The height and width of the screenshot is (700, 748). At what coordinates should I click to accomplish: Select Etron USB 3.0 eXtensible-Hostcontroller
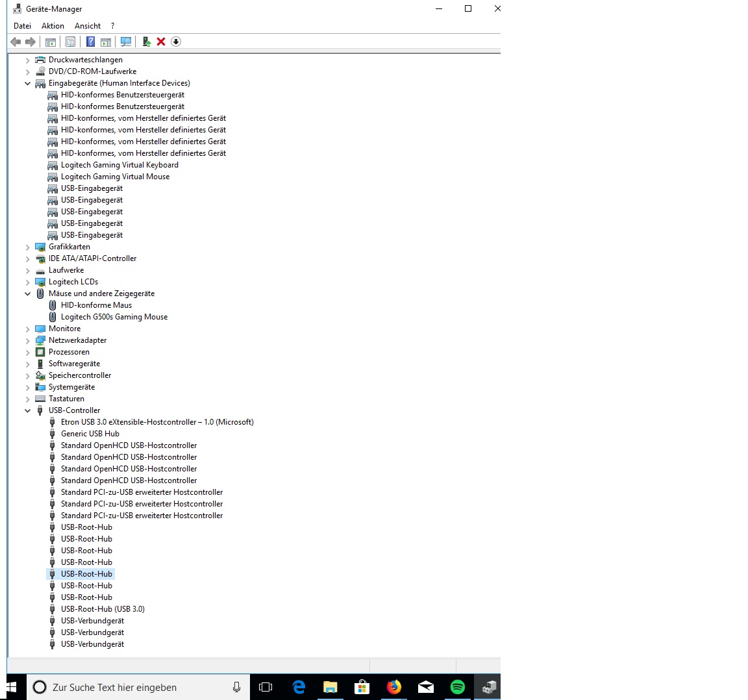click(157, 422)
